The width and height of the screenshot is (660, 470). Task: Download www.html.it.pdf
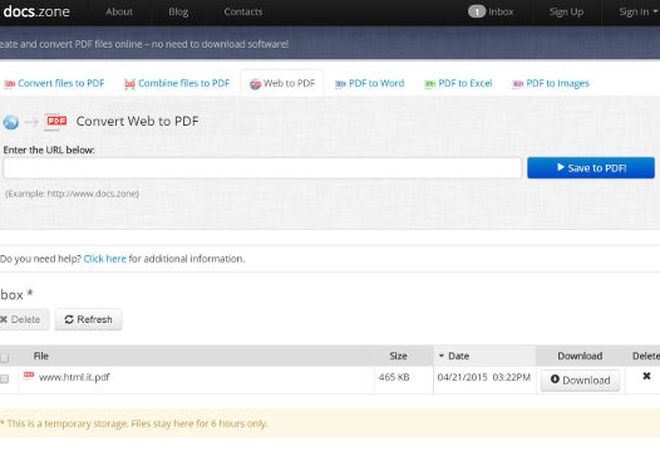(580, 380)
